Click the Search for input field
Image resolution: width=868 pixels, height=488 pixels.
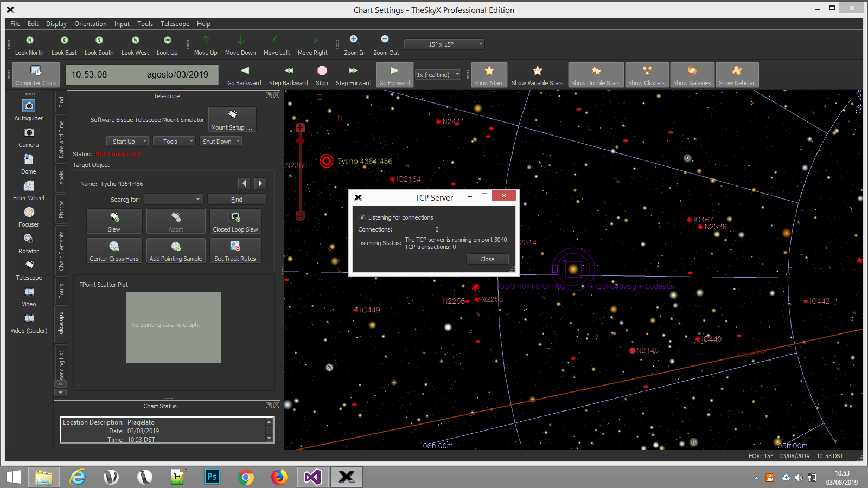(x=168, y=200)
